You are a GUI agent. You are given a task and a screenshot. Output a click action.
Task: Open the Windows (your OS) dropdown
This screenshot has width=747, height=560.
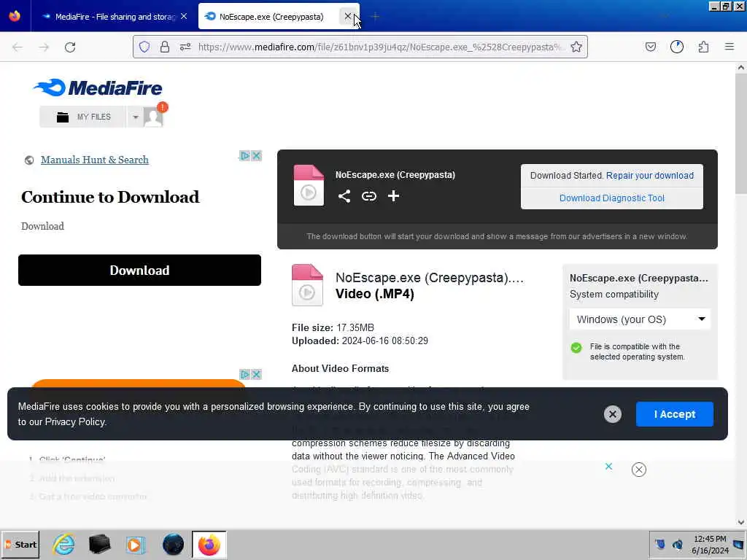pos(640,319)
